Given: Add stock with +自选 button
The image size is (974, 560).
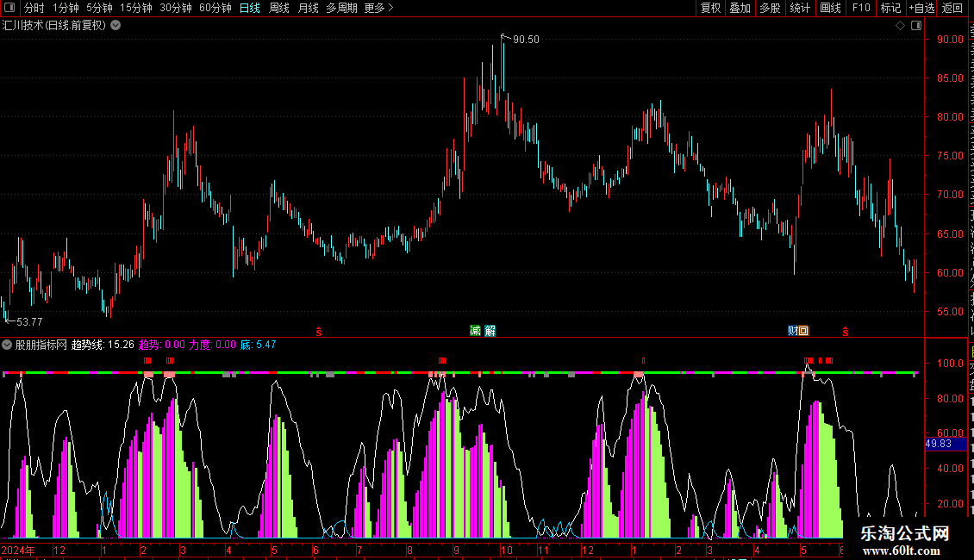Looking at the screenshot, I should (921, 8).
